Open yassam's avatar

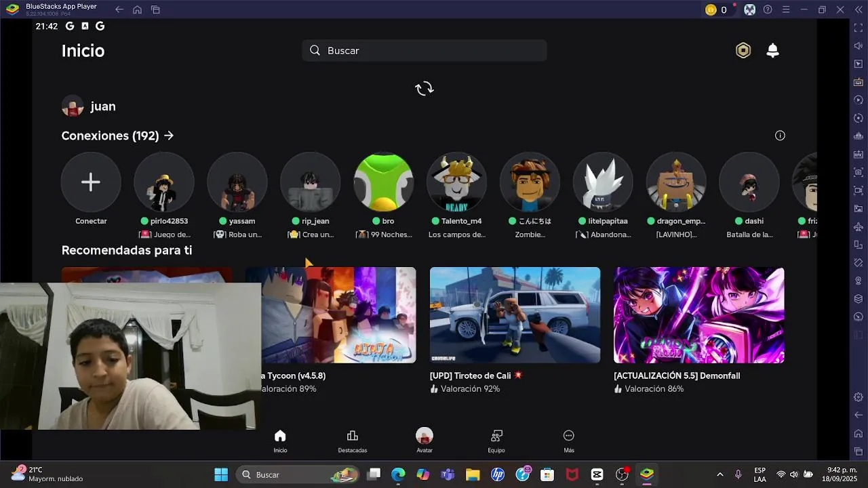[x=237, y=182]
